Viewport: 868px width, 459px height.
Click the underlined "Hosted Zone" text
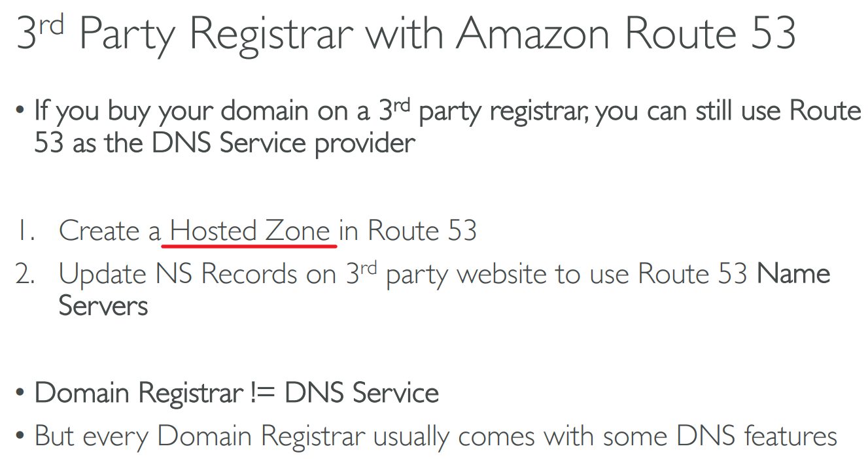(x=250, y=231)
